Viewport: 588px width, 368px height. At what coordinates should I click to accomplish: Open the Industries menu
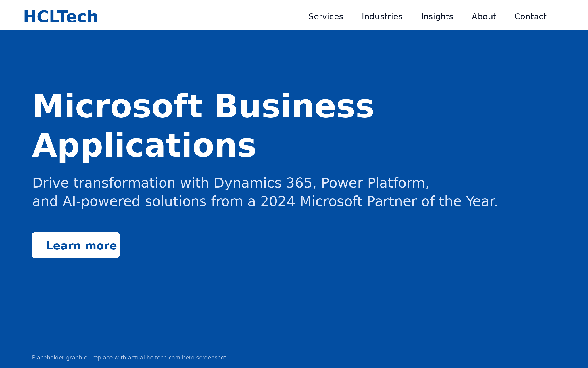tap(382, 17)
